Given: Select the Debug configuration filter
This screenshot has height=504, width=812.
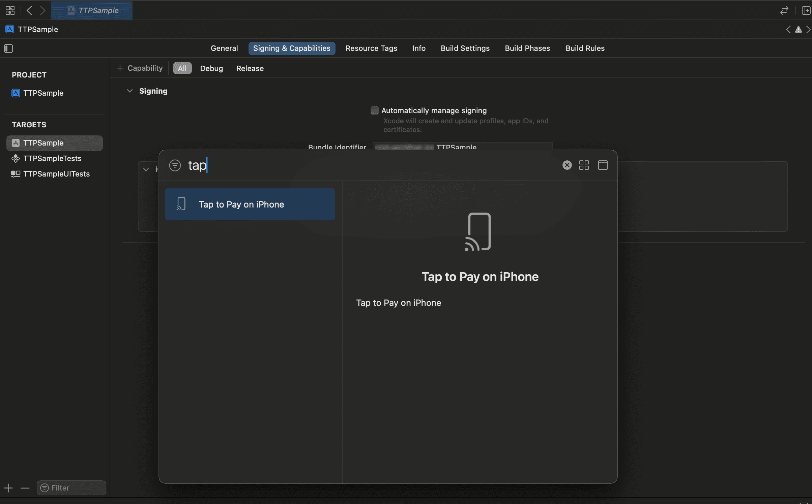Looking at the screenshot, I should click(x=211, y=68).
